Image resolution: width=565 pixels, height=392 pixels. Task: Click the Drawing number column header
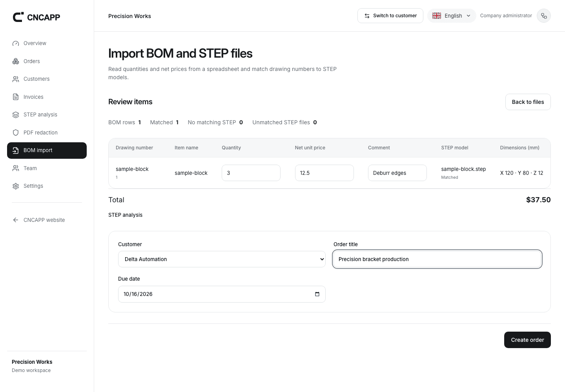[134, 148]
